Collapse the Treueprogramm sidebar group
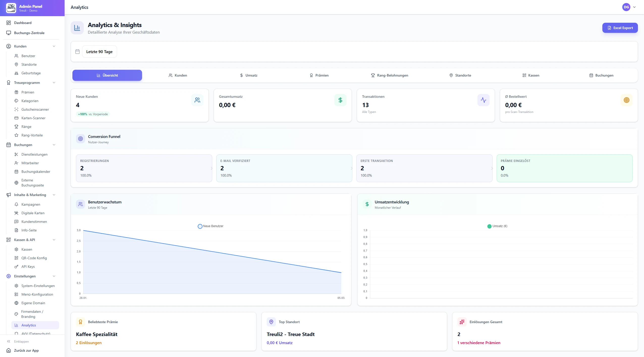Image resolution: width=644 pixels, height=357 pixels. pos(54,83)
